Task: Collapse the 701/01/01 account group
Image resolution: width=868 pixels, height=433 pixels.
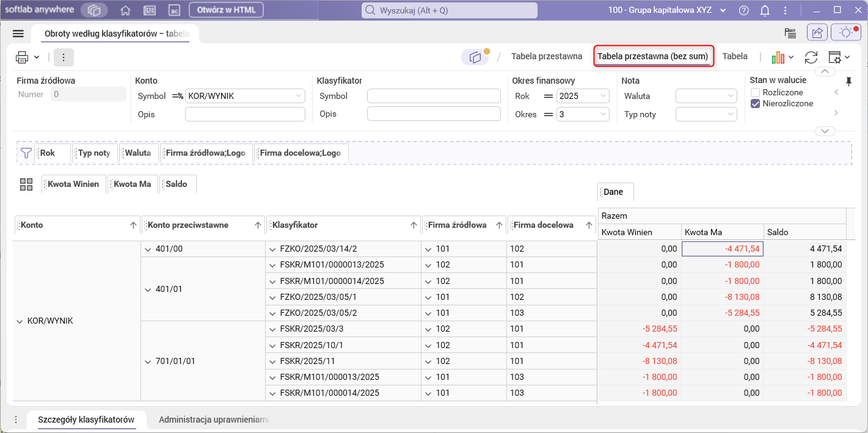Action: pyautogui.click(x=147, y=362)
